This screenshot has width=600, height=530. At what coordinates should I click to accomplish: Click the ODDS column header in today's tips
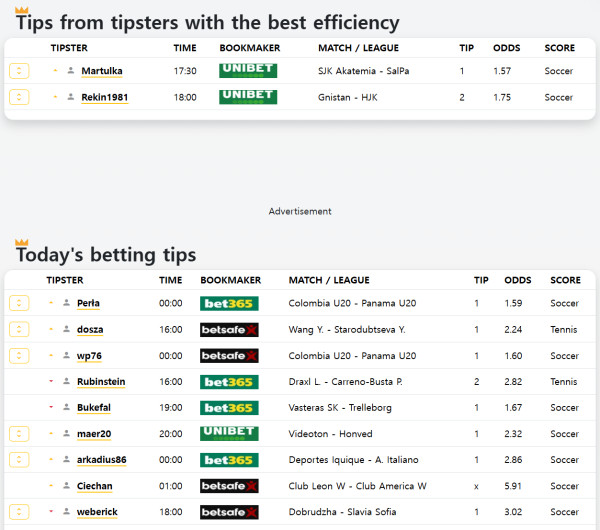517,280
